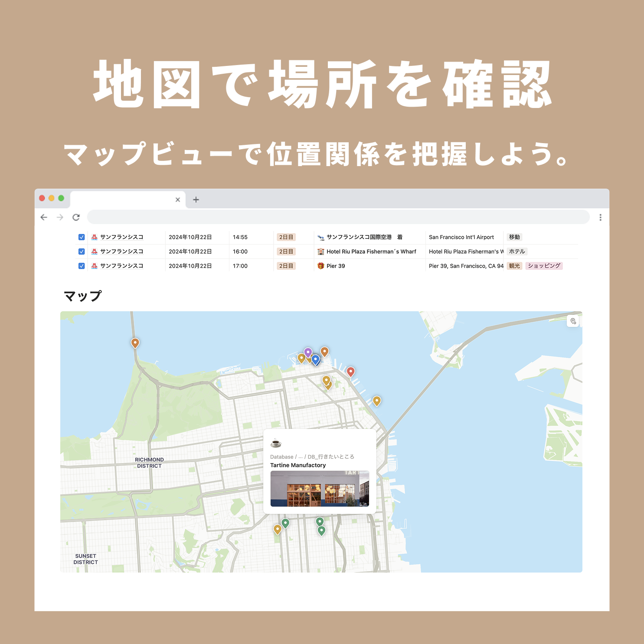This screenshot has width=644, height=644.
Task: Select the lone orange pin near the Golden Gate area
Action: [135, 343]
